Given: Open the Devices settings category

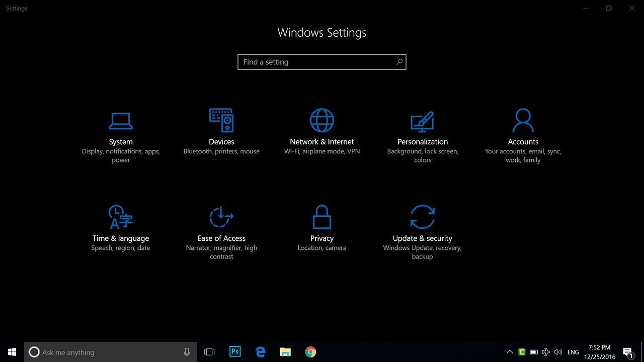Looking at the screenshot, I should pos(221,132).
